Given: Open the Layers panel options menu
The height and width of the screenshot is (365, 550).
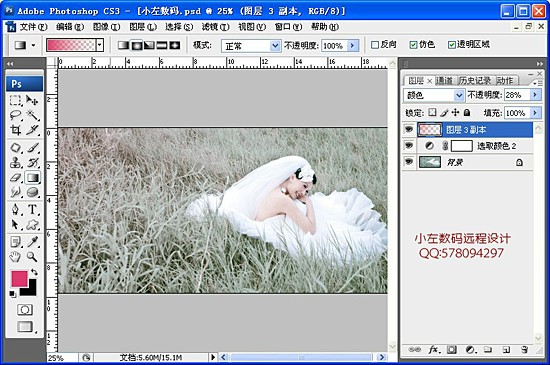Looking at the screenshot, I should pos(537,83).
